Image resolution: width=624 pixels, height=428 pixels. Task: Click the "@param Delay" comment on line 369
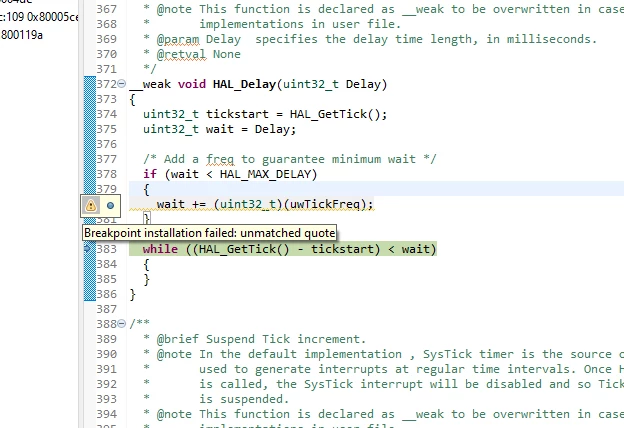pyautogui.click(x=199, y=39)
